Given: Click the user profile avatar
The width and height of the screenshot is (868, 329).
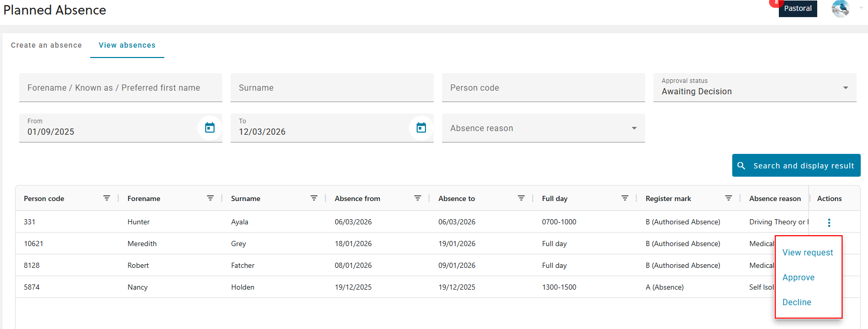Looking at the screenshot, I should click(840, 9).
